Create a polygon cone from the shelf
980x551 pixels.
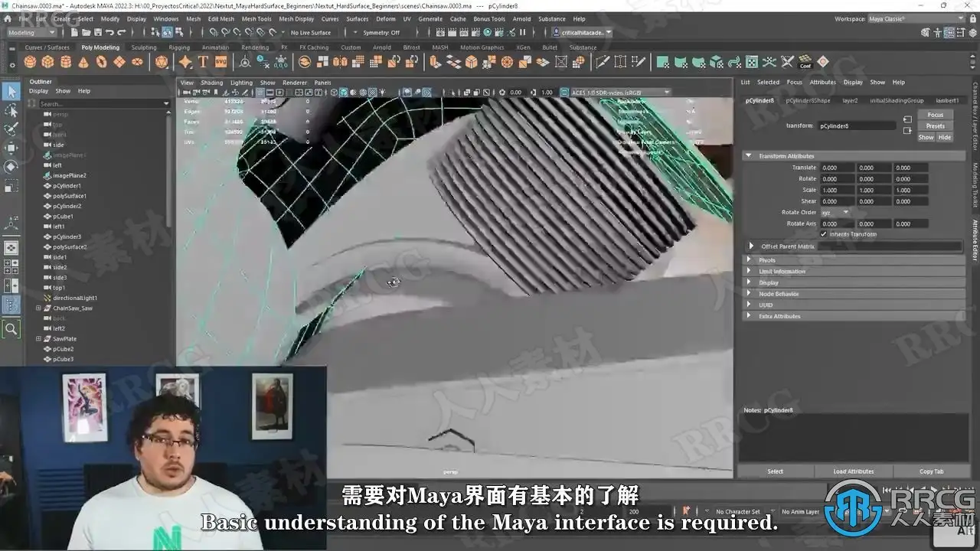coord(83,62)
